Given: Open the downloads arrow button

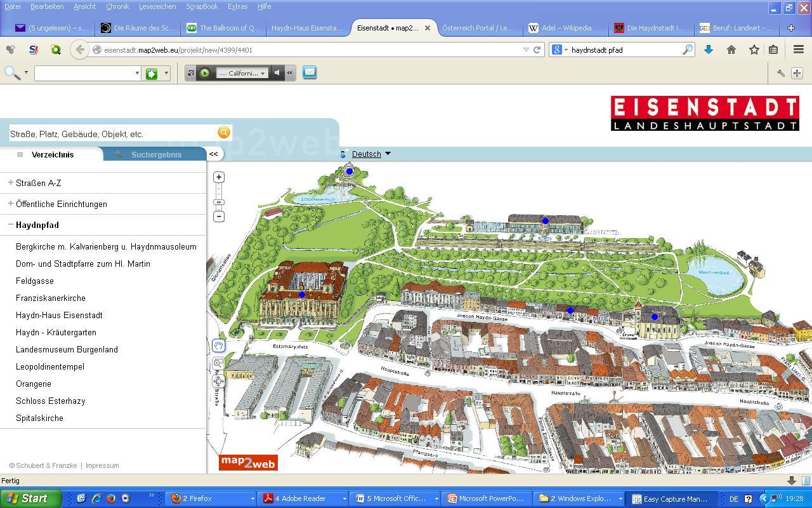Looking at the screenshot, I should pyautogui.click(x=709, y=50).
